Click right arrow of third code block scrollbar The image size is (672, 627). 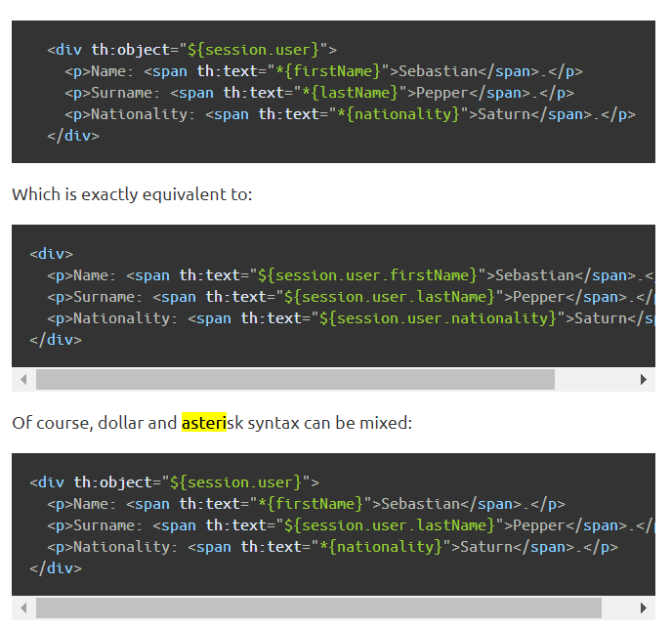click(x=643, y=607)
